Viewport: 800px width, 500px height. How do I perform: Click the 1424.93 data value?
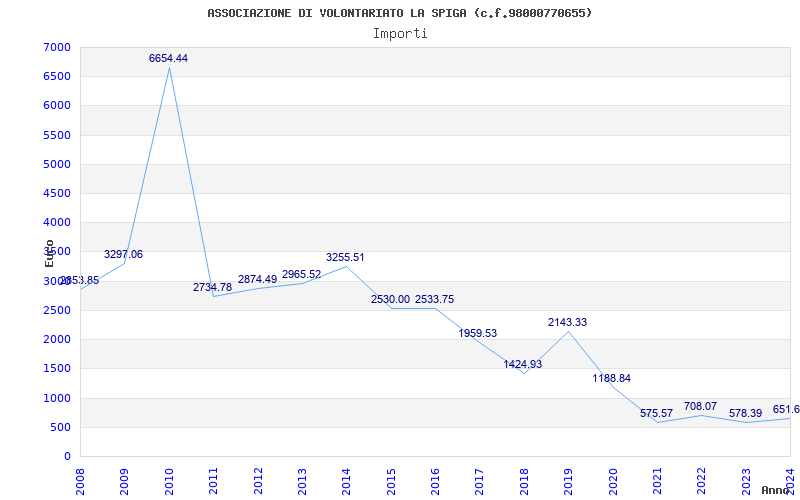click(x=522, y=364)
